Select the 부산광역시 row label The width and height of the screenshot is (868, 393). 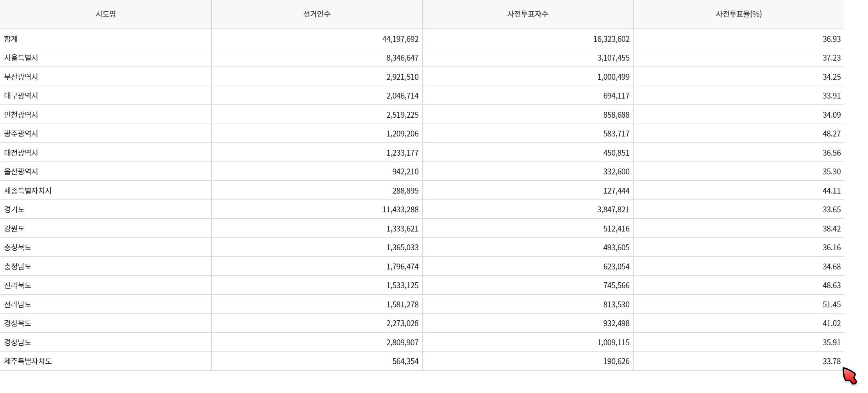[21, 77]
